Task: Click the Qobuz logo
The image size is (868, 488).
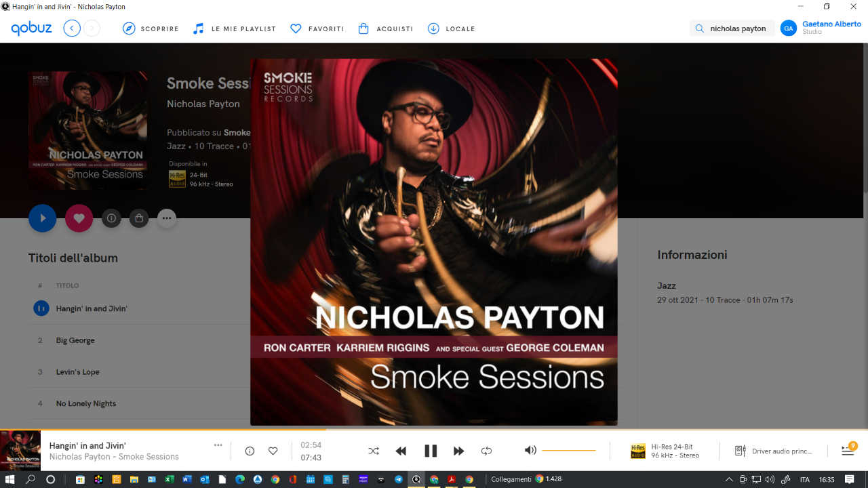Action: coord(31,28)
